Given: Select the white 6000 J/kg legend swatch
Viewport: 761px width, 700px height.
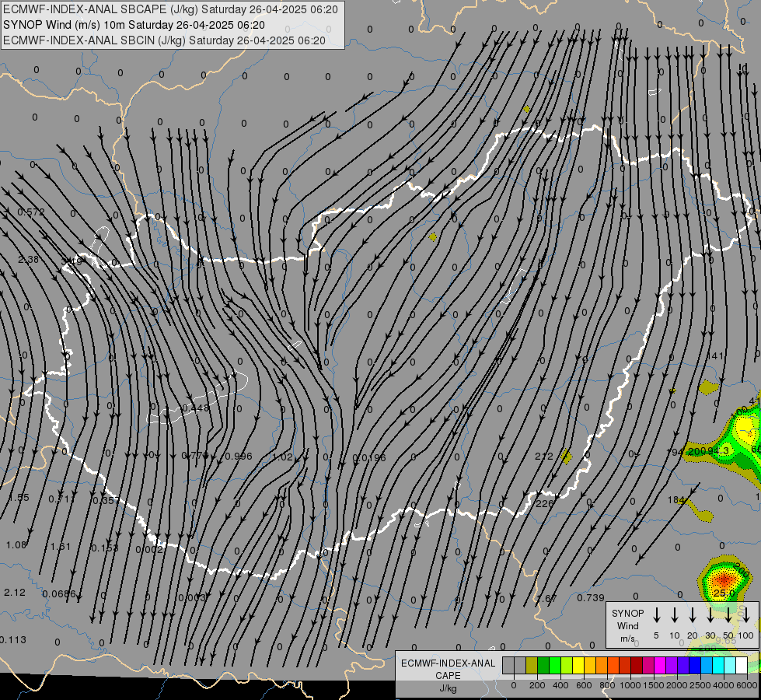Looking at the screenshot, I should click(741, 665).
